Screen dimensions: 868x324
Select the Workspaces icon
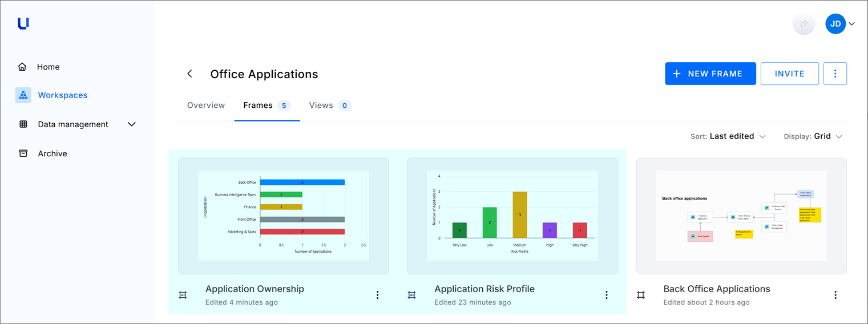coord(23,95)
